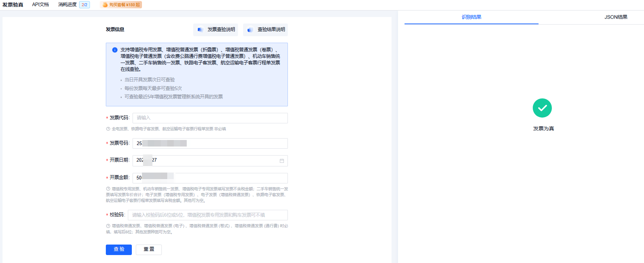
Task: Focus the 发票号码 input field
Action: [210, 143]
